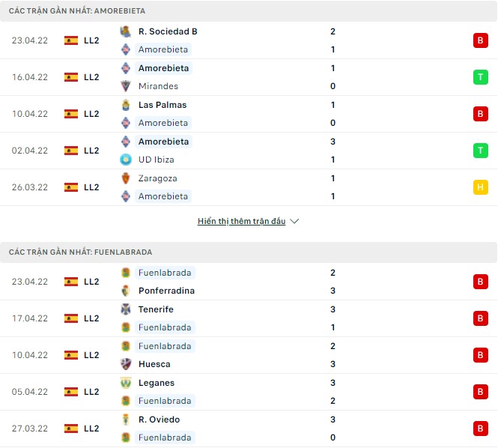The image size is (501, 448).
Task: Click the UD Ibiza round crest
Action: tap(126, 160)
